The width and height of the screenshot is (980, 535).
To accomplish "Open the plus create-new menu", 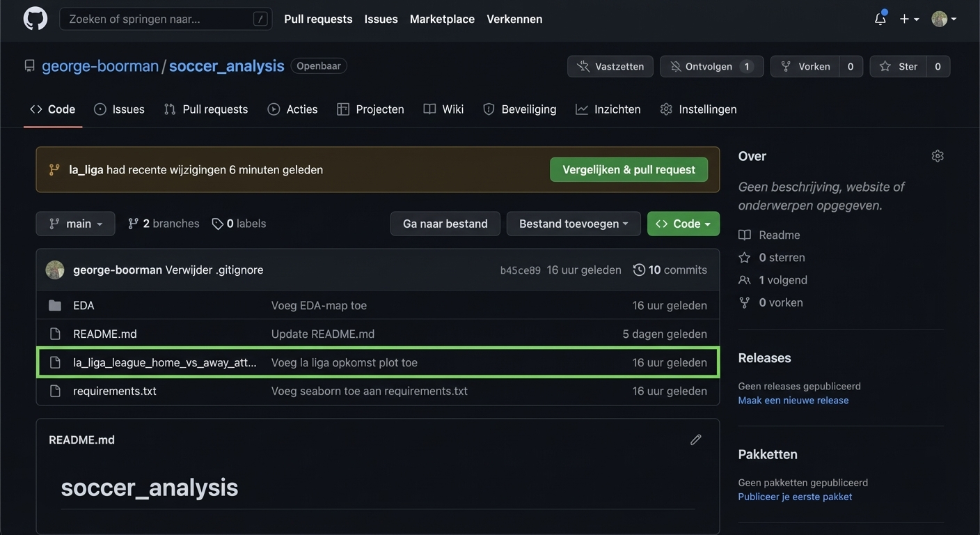I will [908, 19].
